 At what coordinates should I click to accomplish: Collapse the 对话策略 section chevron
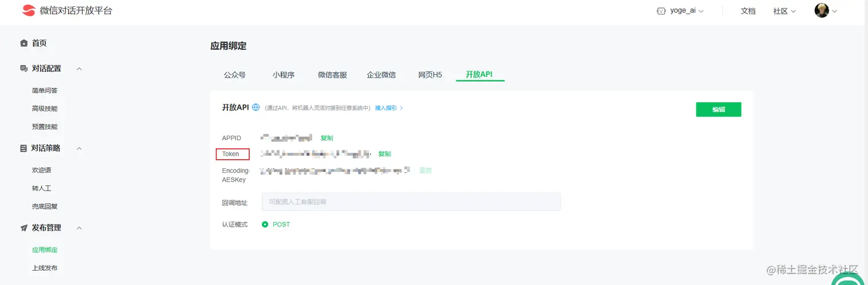[79, 148]
